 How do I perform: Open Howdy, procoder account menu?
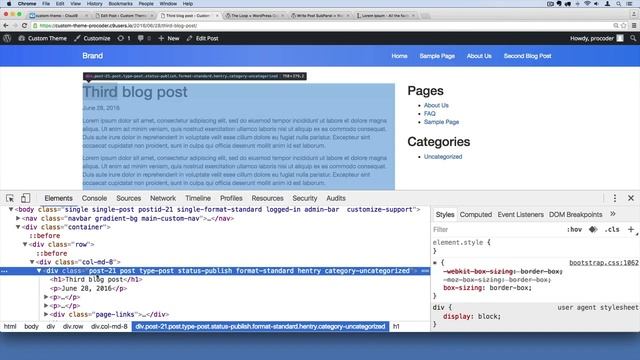click(597, 38)
